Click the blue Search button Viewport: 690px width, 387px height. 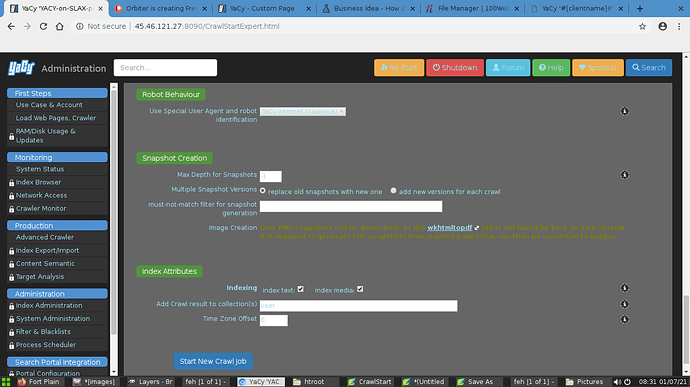(x=649, y=68)
